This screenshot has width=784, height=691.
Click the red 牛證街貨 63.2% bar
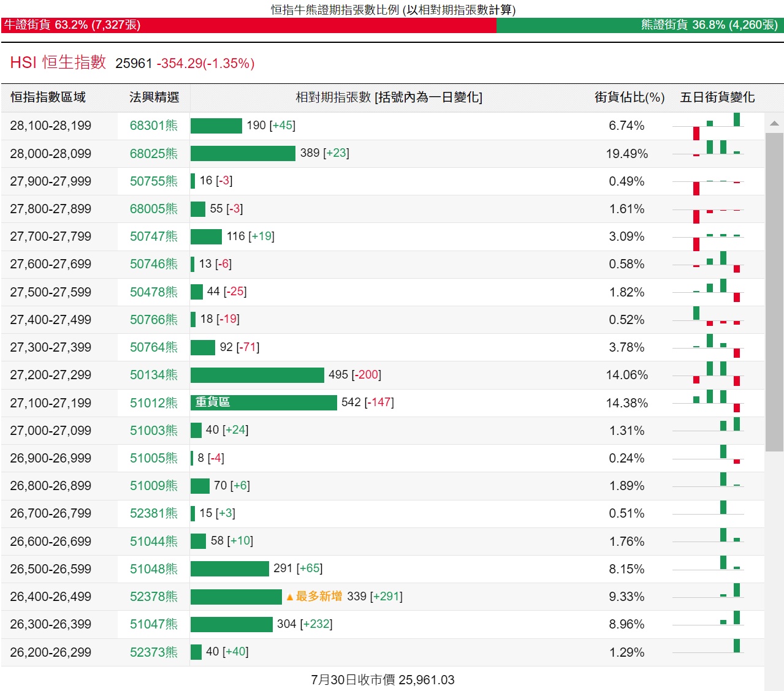(248, 25)
